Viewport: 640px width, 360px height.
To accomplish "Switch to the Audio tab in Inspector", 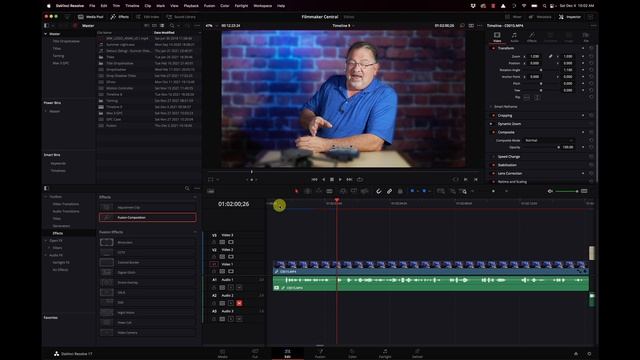I will point(514,37).
